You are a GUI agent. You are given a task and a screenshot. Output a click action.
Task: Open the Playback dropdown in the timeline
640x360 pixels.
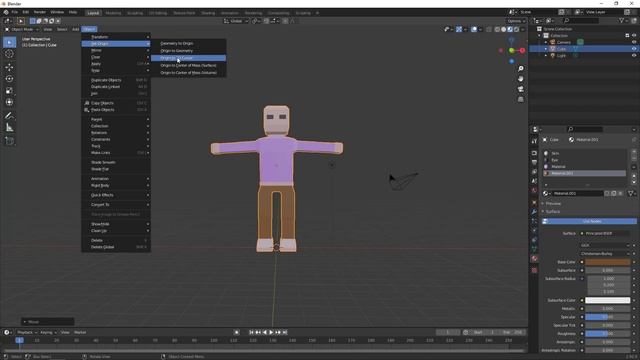[x=27, y=332]
